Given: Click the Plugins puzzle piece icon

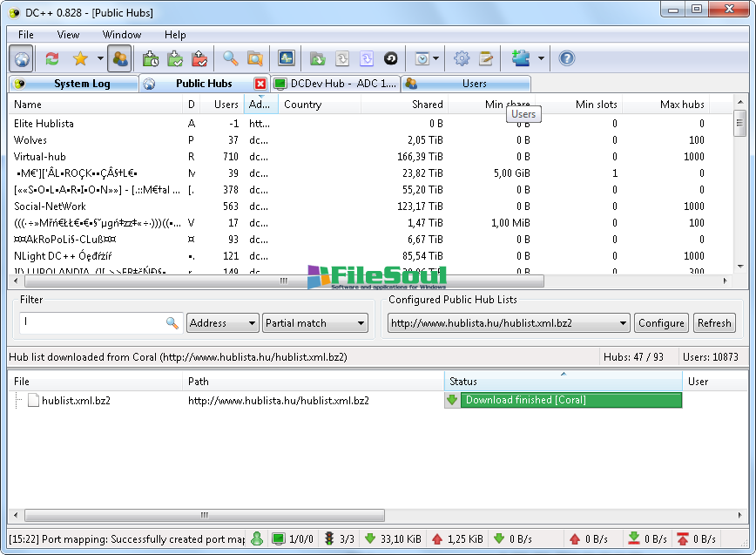Looking at the screenshot, I should 521,59.
